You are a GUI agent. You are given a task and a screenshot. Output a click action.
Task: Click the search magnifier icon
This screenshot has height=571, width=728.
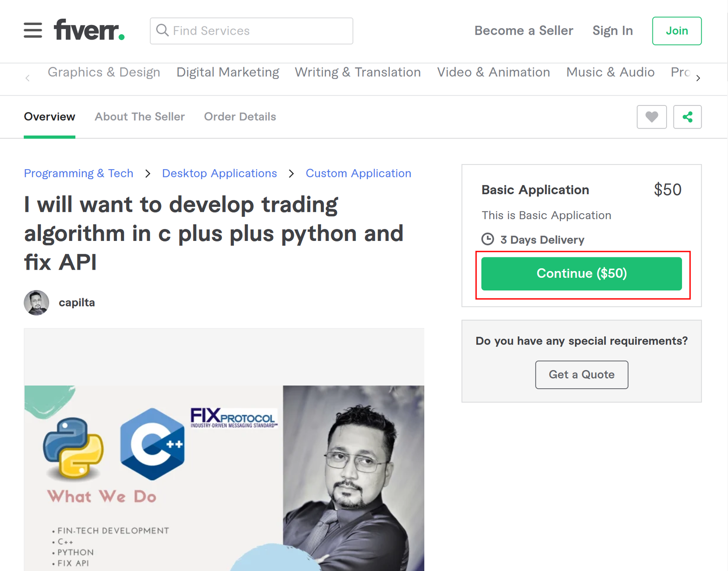[x=162, y=30]
